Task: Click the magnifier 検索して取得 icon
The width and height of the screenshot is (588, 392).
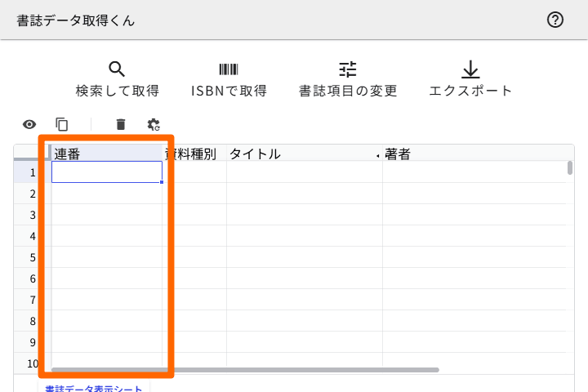Action: click(117, 69)
